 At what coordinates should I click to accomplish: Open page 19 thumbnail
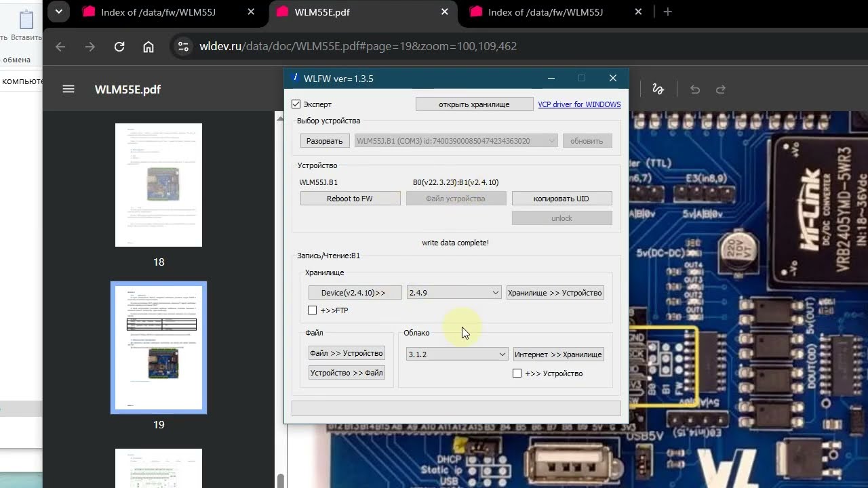point(159,348)
